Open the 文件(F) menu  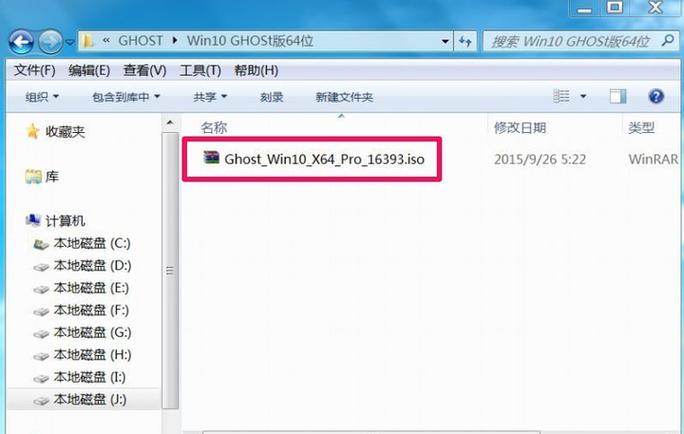point(34,70)
